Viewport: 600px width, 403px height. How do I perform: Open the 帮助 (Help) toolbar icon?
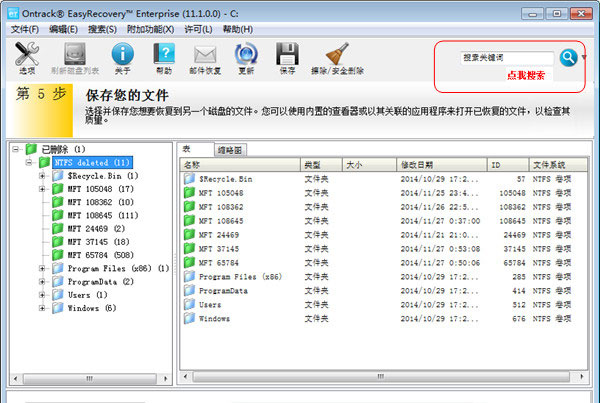163,59
